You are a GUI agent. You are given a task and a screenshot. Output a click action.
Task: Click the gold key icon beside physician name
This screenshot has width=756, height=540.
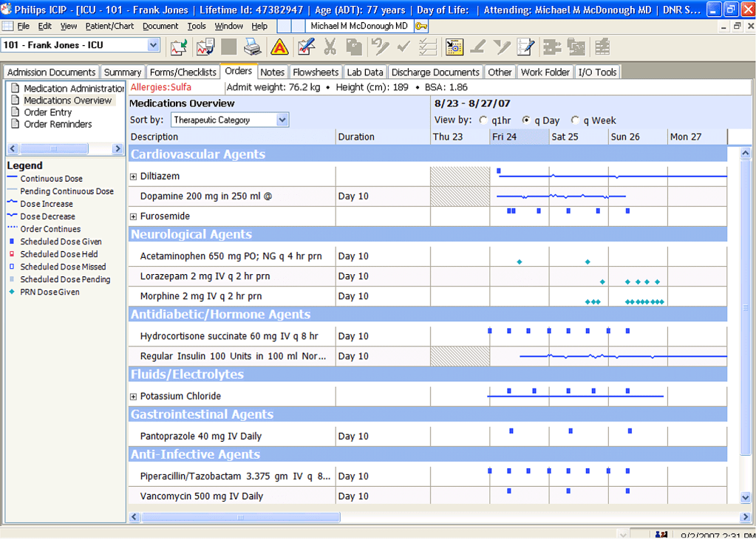(x=420, y=26)
